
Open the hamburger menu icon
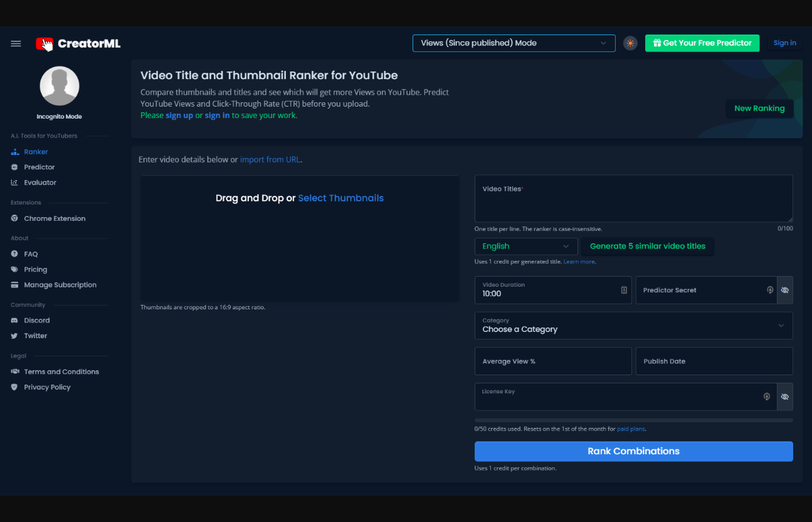tap(16, 43)
